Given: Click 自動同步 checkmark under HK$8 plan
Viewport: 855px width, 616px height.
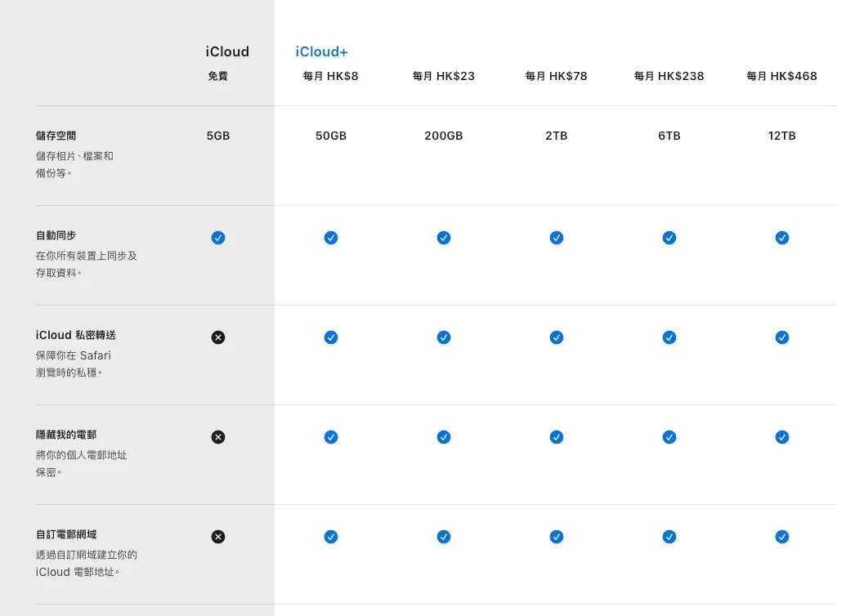Looking at the screenshot, I should (331, 238).
